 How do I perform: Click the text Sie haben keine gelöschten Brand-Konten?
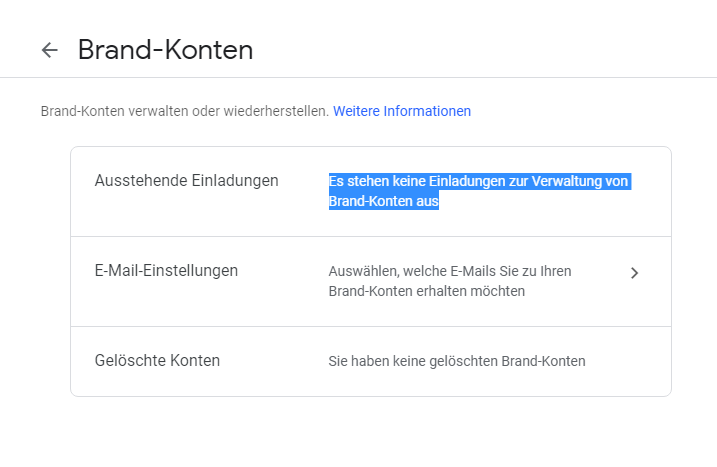[457, 361]
